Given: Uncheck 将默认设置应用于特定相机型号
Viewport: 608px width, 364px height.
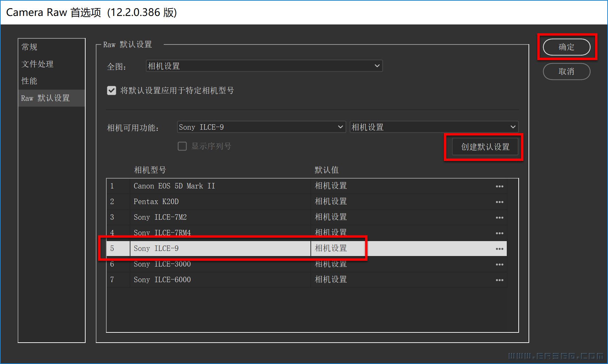Looking at the screenshot, I should 111,90.
